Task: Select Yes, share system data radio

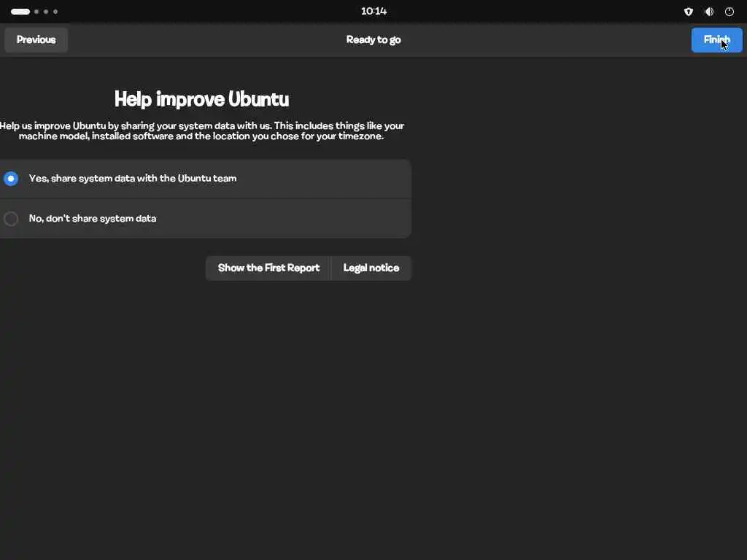Action: click(x=11, y=179)
